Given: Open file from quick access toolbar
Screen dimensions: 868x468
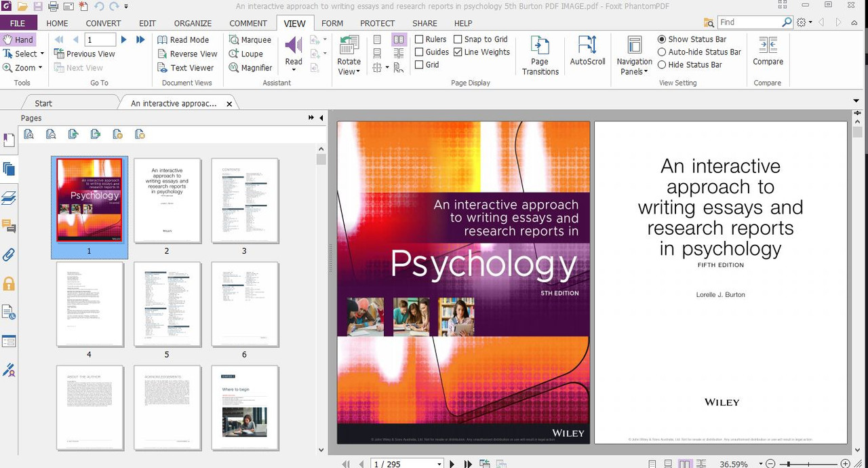Looking at the screenshot, I should (23, 6).
